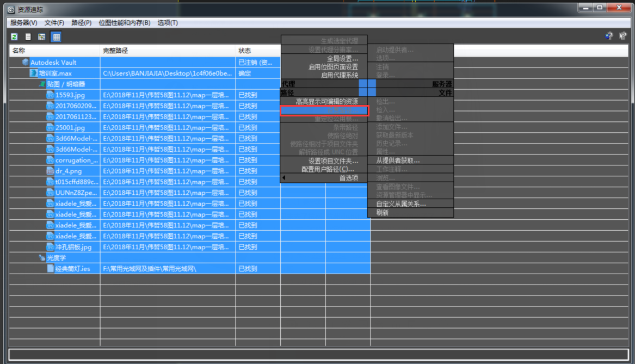This screenshot has height=364, width=635.
Task: Click the 培训室.max file icon
Action: point(34,73)
